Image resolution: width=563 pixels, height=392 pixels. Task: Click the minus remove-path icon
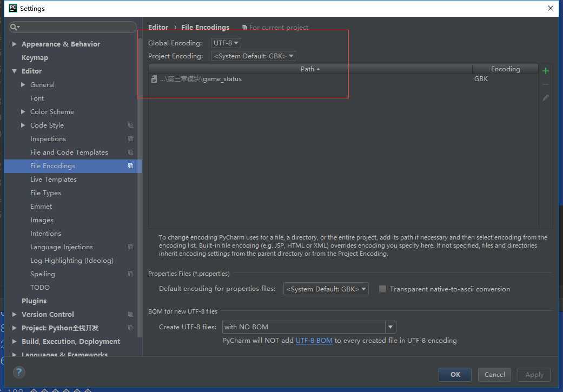click(x=545, y=84)
